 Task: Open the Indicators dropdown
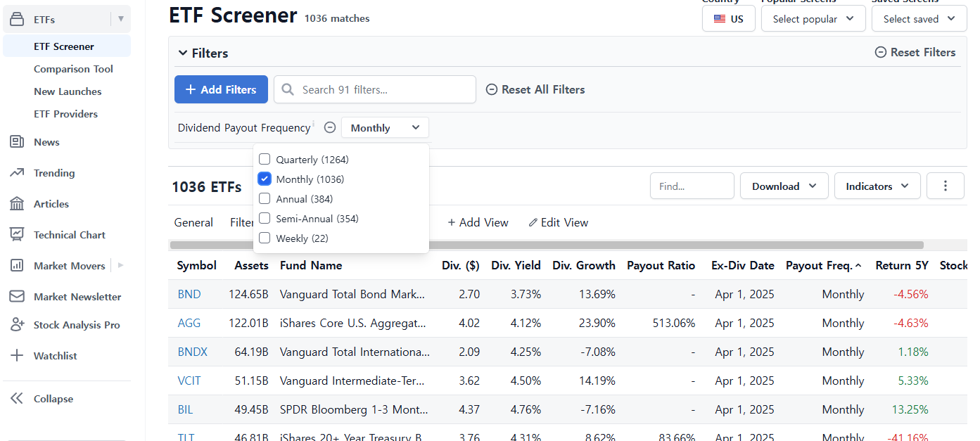click(877, 186)
